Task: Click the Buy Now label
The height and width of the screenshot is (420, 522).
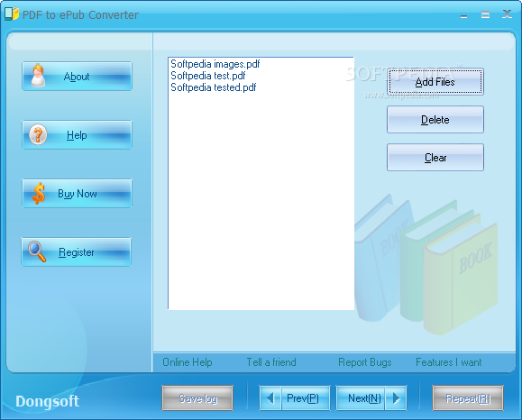Action: coord(78,194)
